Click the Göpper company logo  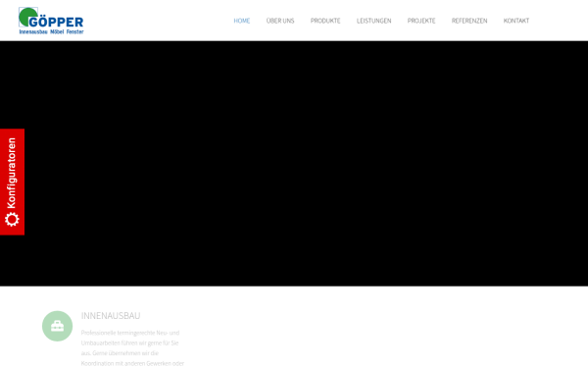pos(51,21)
